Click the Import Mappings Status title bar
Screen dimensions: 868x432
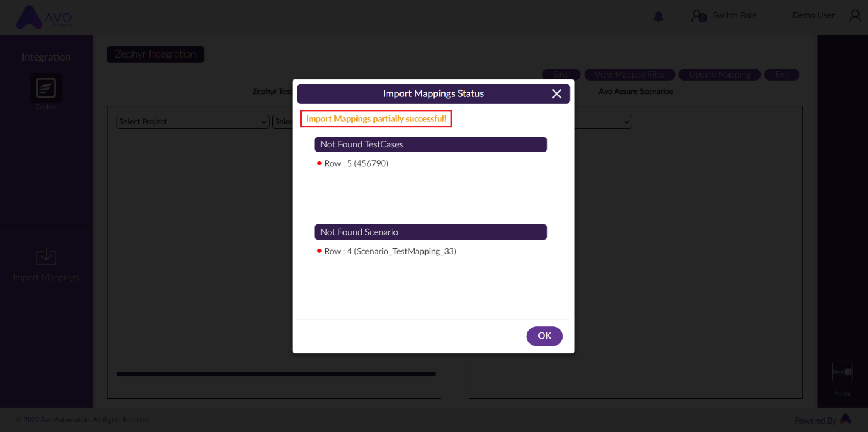point(433,94)
